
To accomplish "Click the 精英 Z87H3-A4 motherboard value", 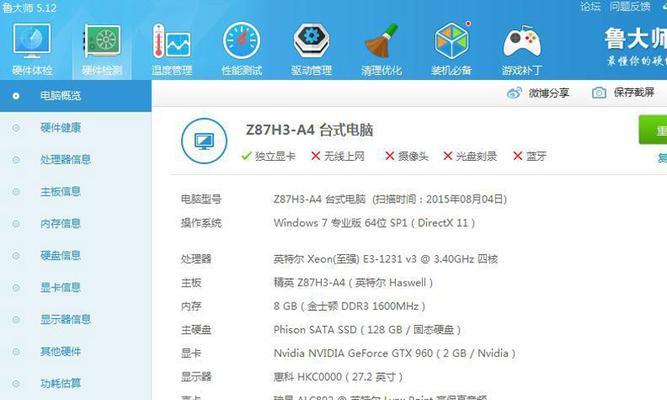I will pyautogui.click(x=353, y=283).
